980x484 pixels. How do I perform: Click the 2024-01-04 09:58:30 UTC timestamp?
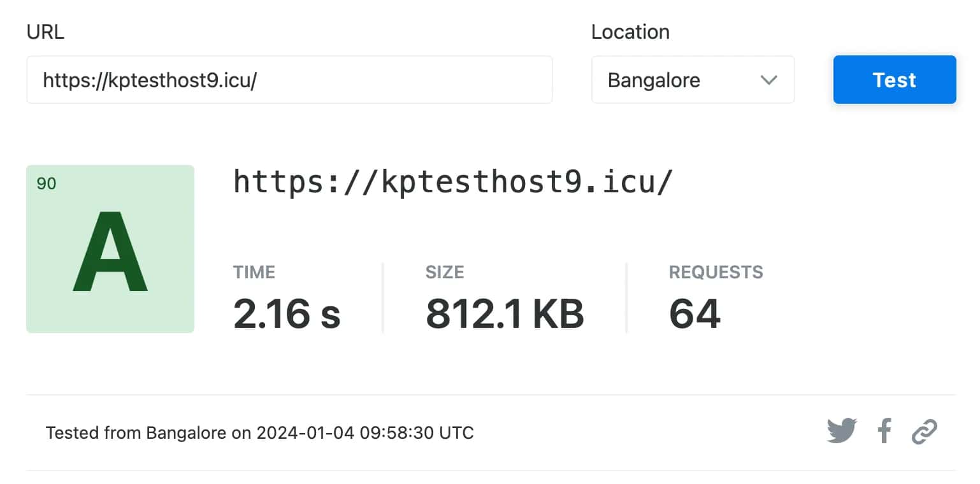[365, 434]
